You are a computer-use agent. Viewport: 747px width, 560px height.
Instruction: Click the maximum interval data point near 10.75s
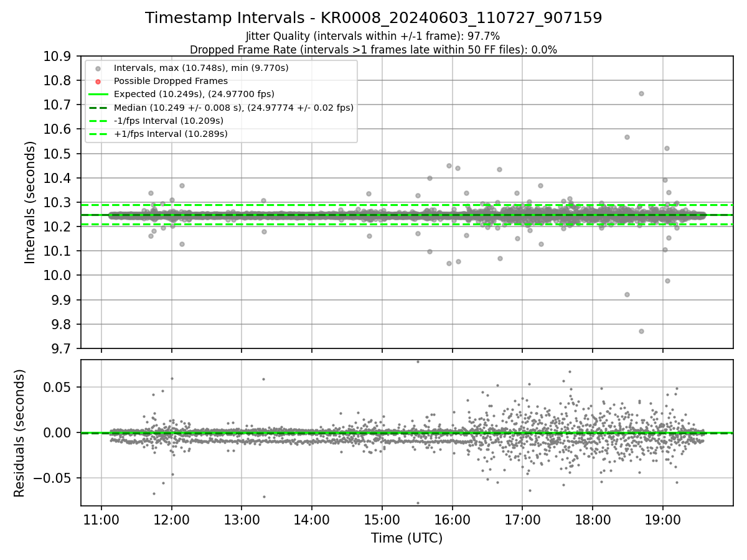pyautogui.click(x=641, y=93)
